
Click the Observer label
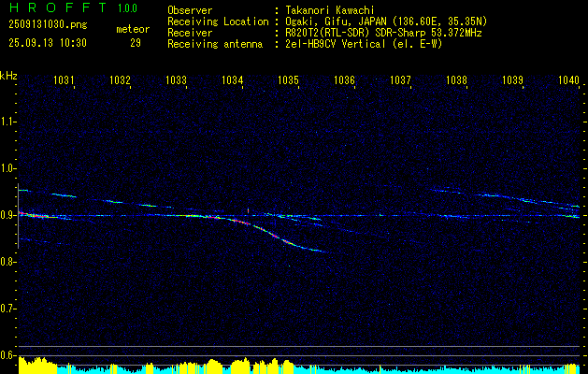click(x=190, y=10)
